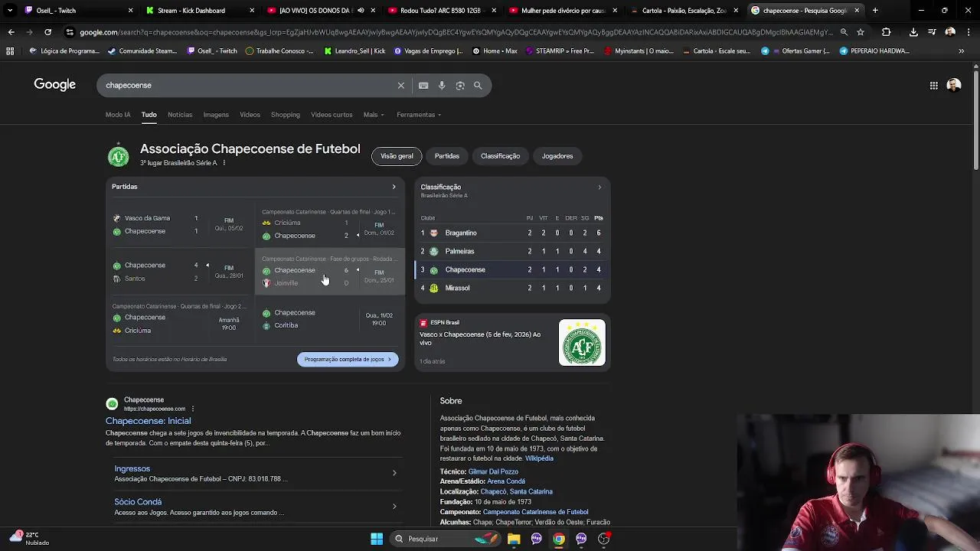Open the Chapecoense vs Coritiba upcoming match

329,319
